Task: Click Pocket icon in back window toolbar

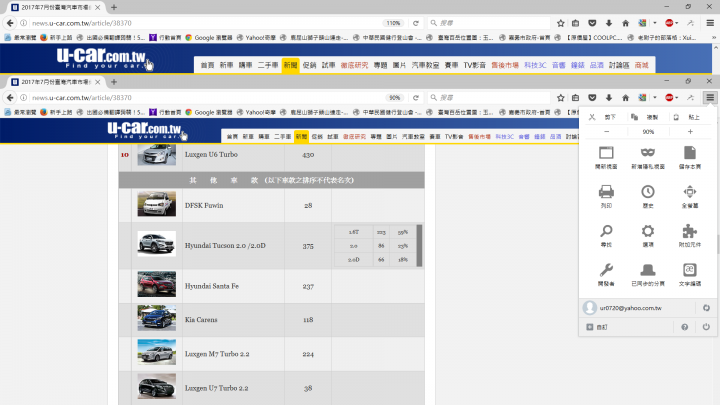Action: coord(592,22)
